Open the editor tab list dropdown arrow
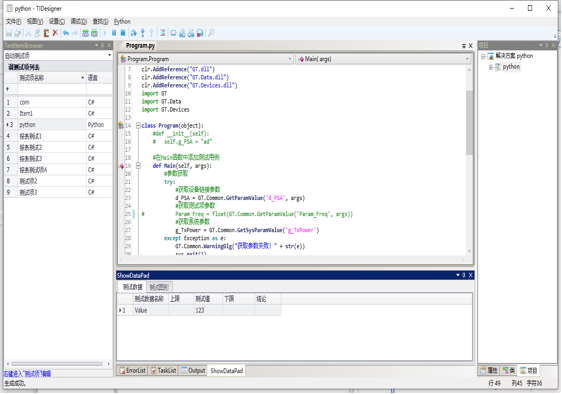 coord(464,46)
